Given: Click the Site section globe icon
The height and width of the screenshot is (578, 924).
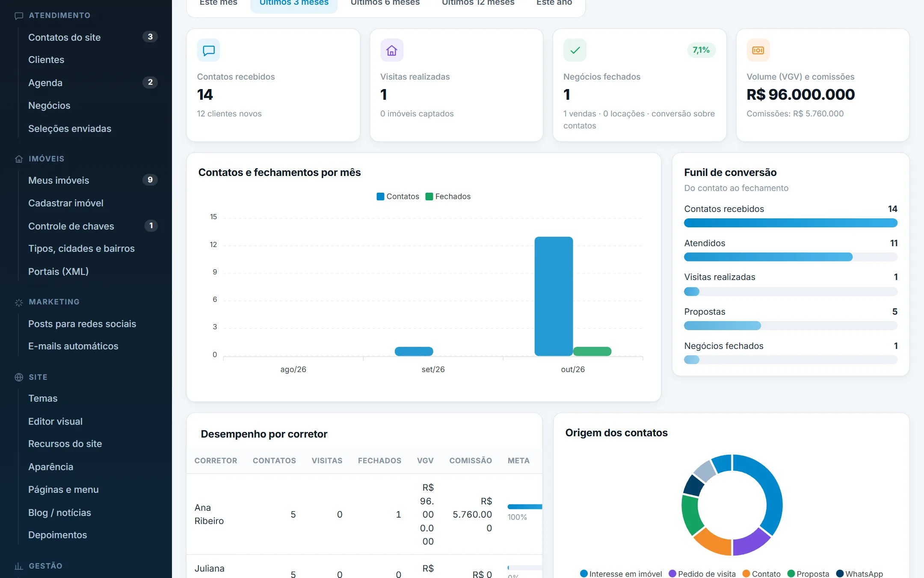Looking at the screenshot, I should pos(19,377).
